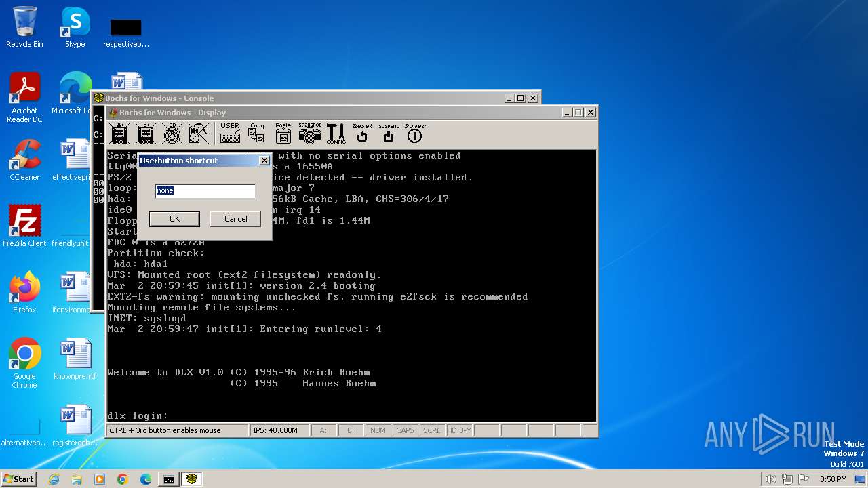Select the ifenvironme desktop document

[x=72, y=293]
